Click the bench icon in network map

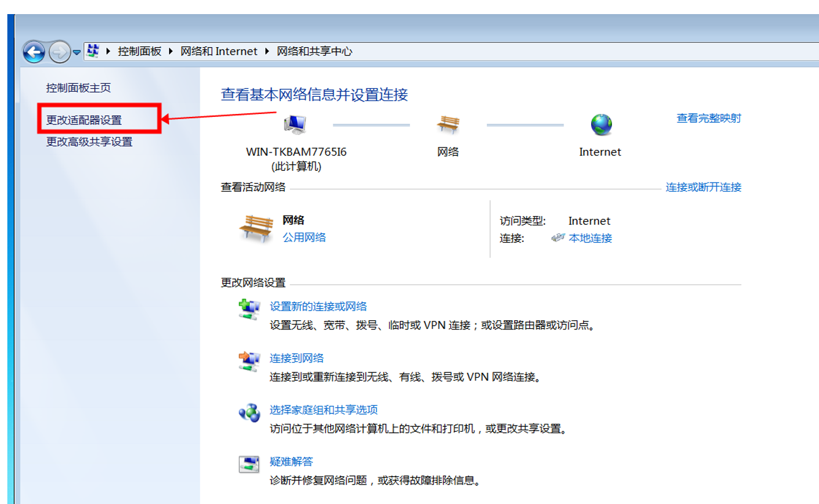[x=448, y=124]
